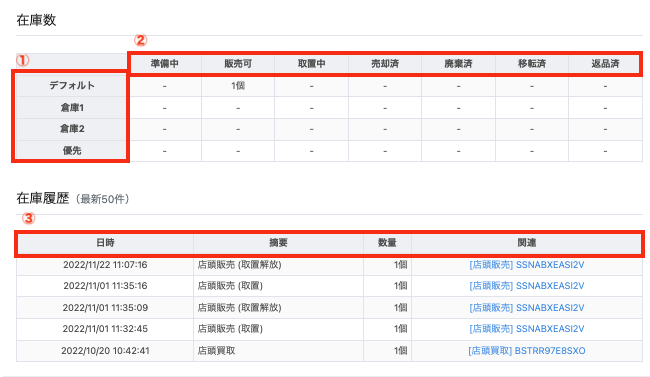Viewport: 650px width, 377px height.
Task: Click the 数量 column header
Action: click(387, 243)
